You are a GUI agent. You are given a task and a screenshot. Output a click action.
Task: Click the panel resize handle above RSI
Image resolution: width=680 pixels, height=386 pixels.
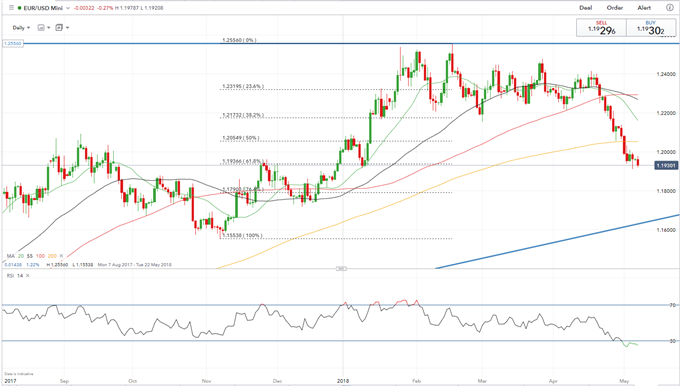click(x=341, y=268)
